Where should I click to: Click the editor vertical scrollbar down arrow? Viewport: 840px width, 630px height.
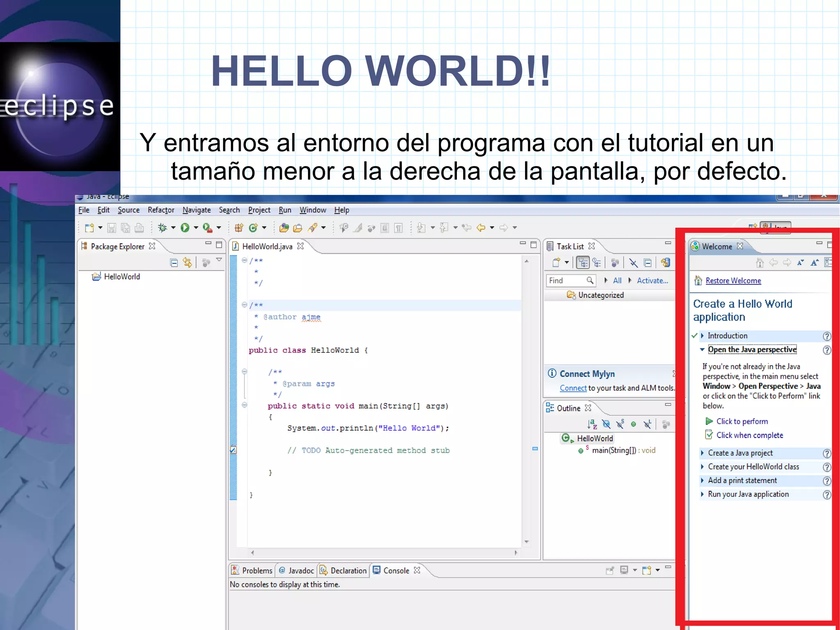[x=527, y=542]
